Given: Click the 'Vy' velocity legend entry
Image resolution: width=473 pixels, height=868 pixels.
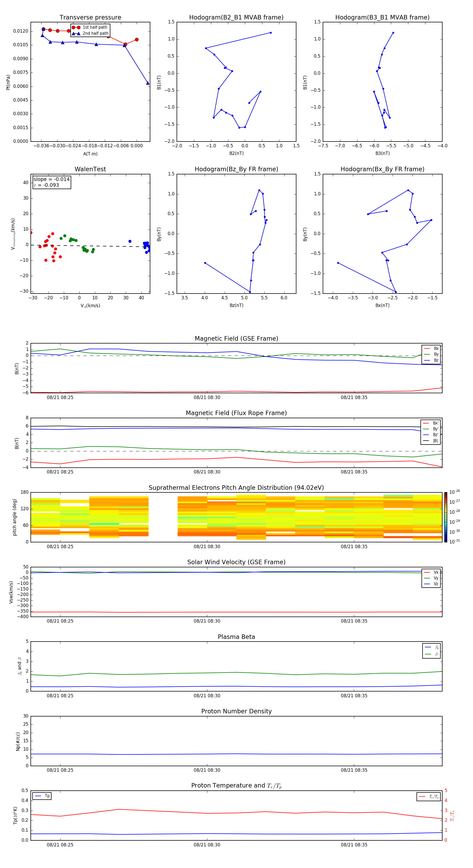Looking at the screenshot, I should [x=431, y=578].
